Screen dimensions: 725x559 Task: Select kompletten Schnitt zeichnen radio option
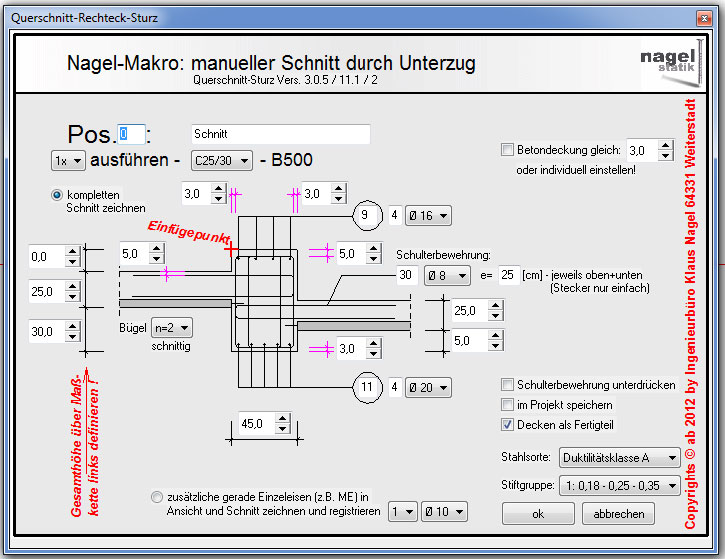[x=57, y=194]
